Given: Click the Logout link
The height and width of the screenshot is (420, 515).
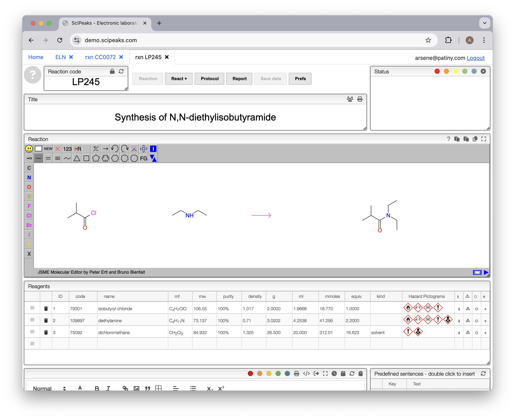Looking at the screenshot, I should point(476,58).
